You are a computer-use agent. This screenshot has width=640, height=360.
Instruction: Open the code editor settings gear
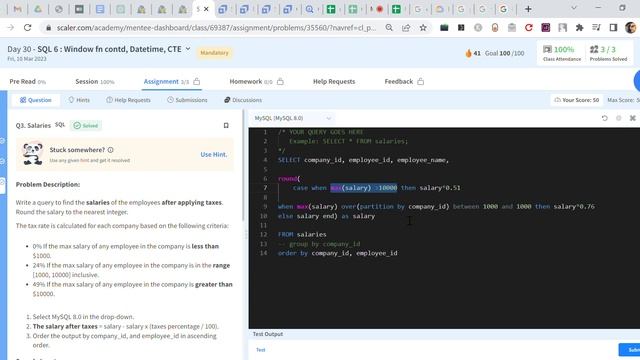point(618,118)
